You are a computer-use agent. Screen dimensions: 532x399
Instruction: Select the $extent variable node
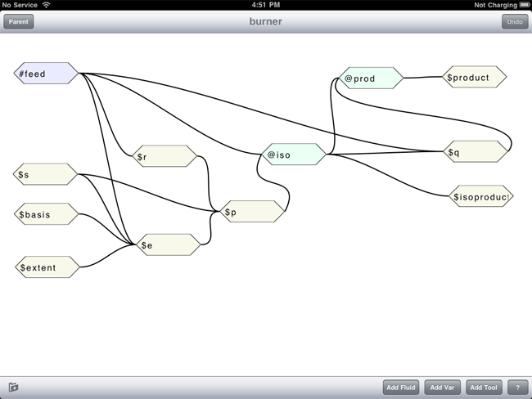tap(47, 267)
